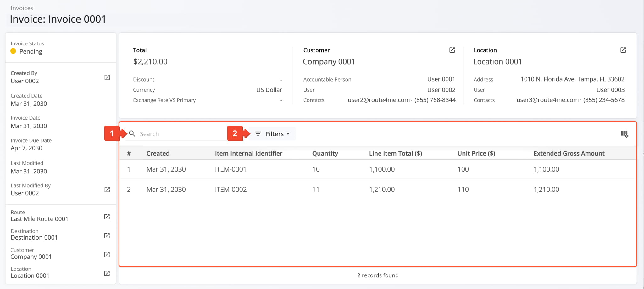Open Destination 0001 external link icon
This screenshot has width=644, height=289.
coord(107,235)
